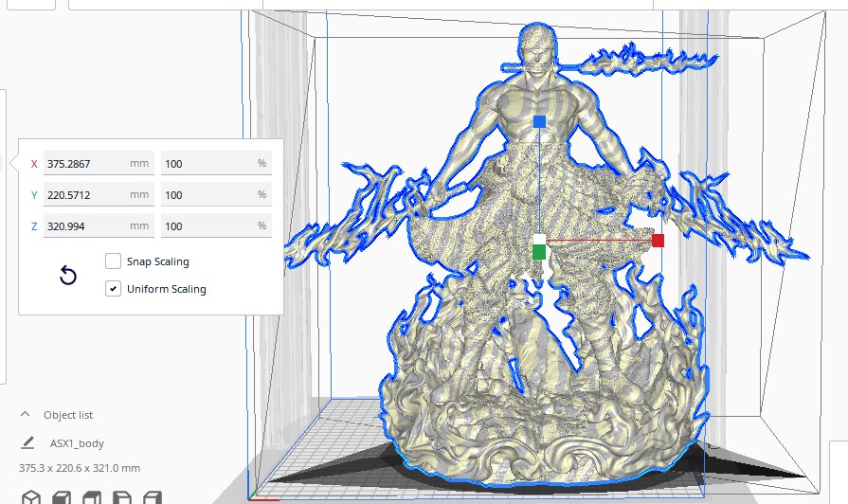The width and height of the screenshot is (848, 504).
Task: Select the 3D view cube icon
Action: [31, 497]
